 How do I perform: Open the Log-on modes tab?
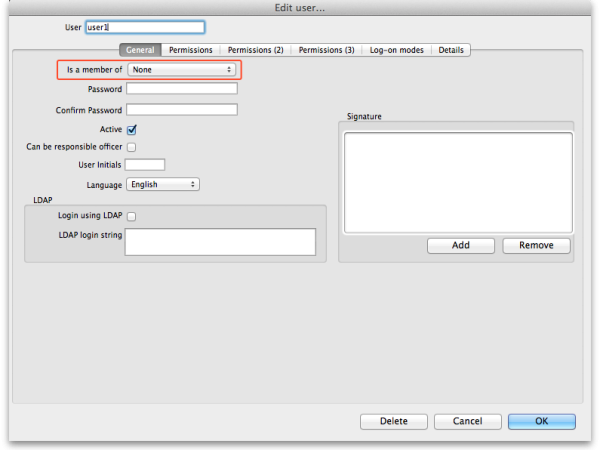pyautogui.click(x=398, y=50)
